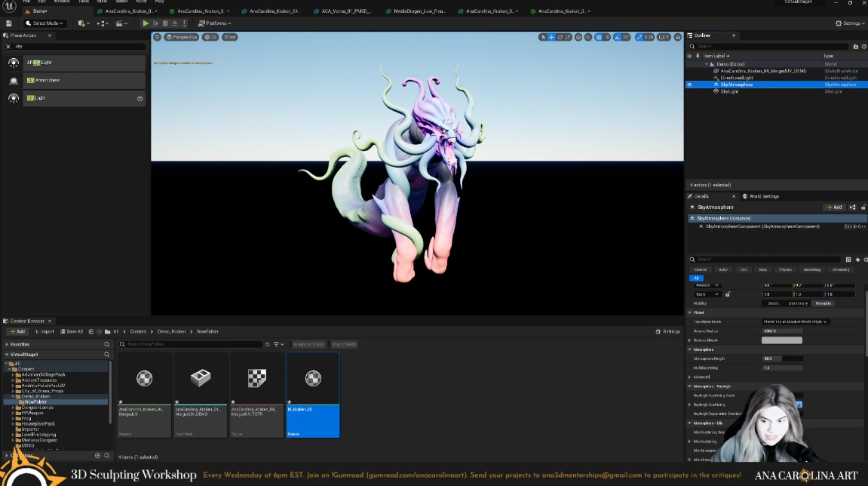The image size is (868, 486).
Task: Set Mobility to Stationary
Action: pos(799,303)
